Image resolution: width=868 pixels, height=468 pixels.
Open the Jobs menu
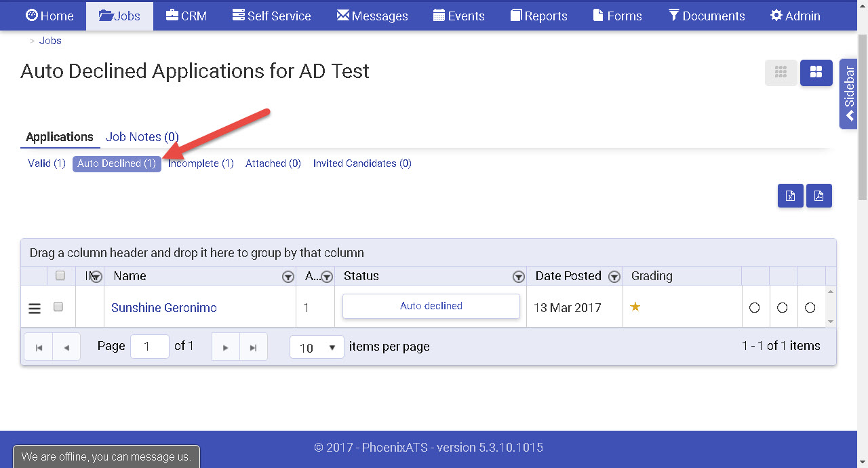[x=119, y=16]
